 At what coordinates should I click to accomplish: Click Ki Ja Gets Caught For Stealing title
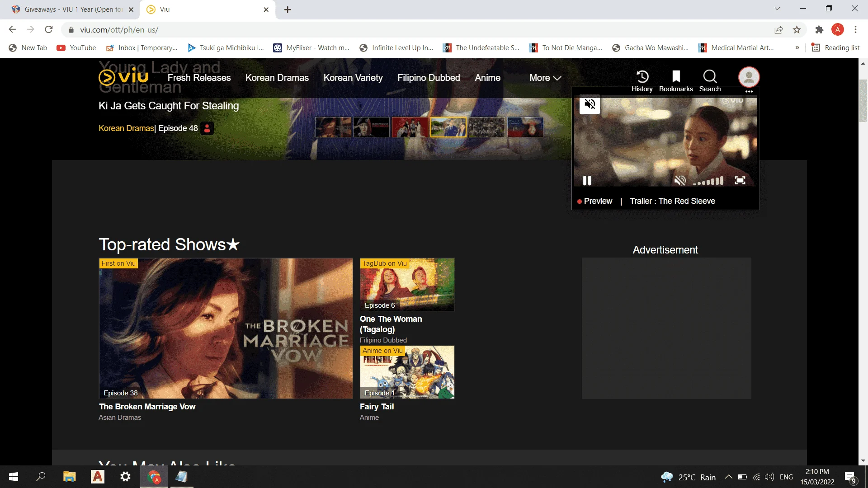coord(169,106)
